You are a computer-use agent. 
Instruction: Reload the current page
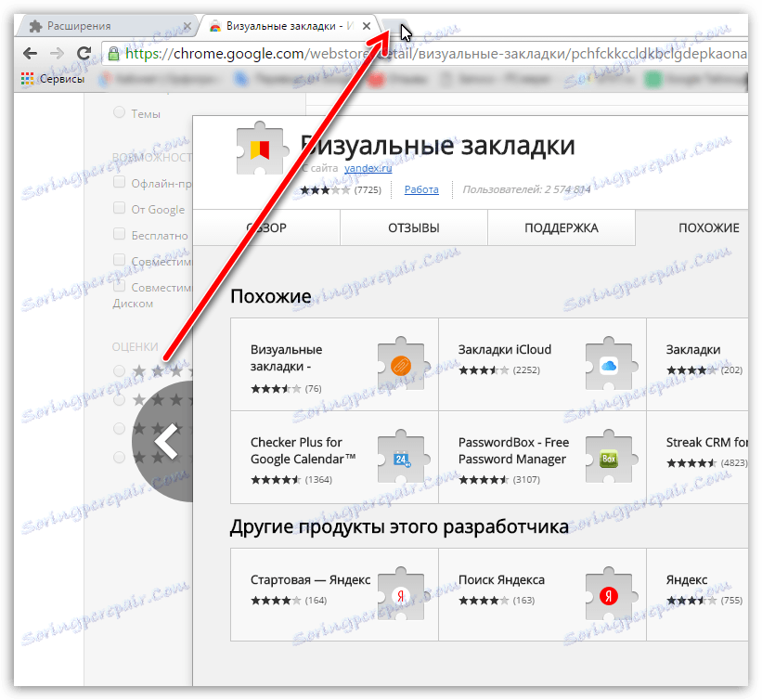pos(84,53)
